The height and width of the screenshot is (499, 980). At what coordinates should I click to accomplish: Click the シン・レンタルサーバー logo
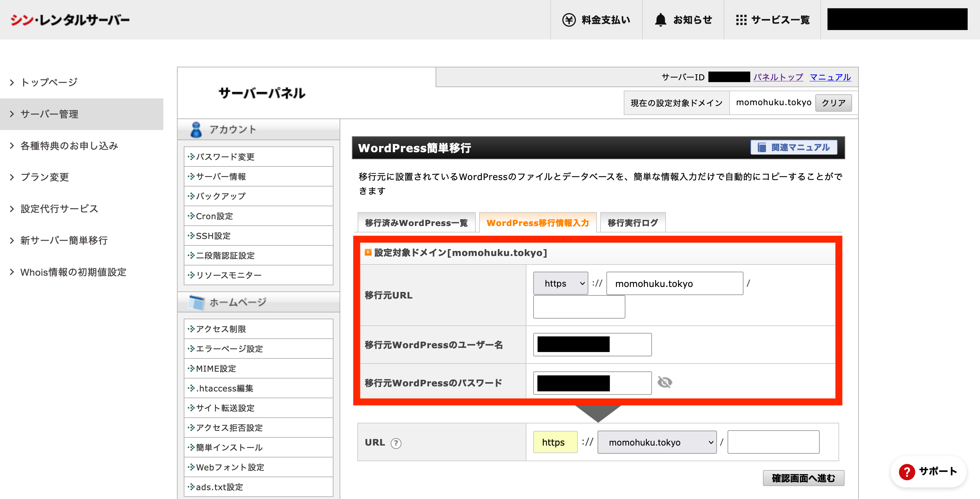(x=70, y=20)
